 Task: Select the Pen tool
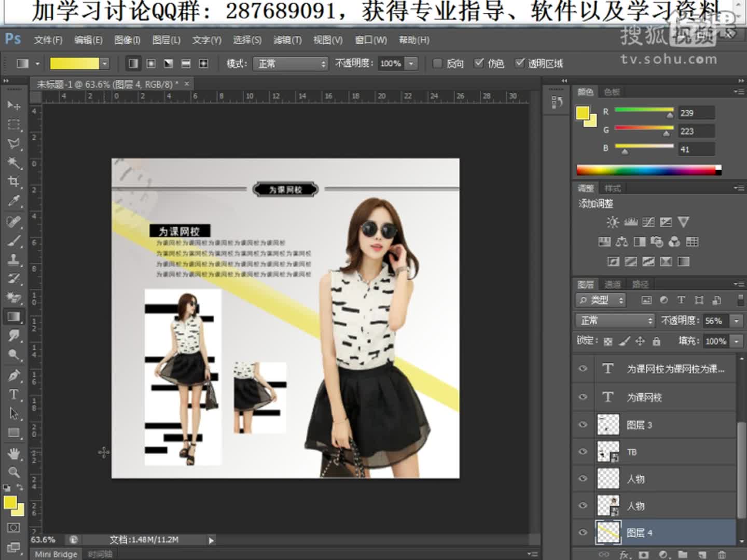14,375
